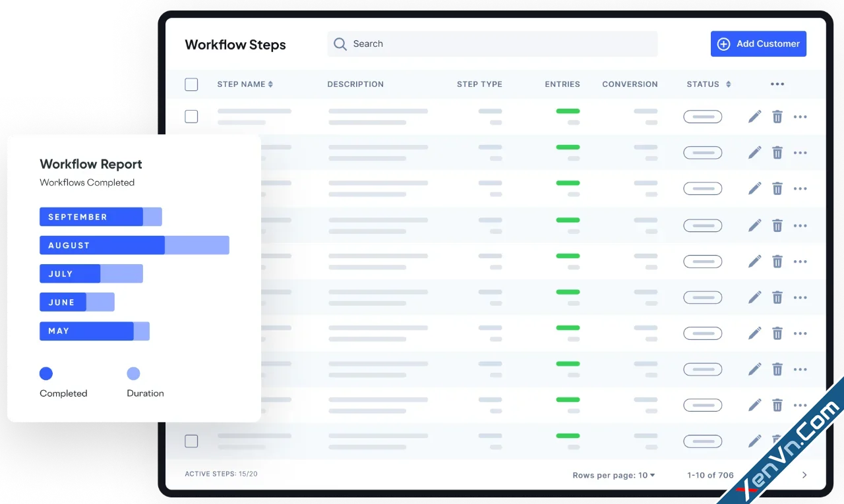Click the fourth row's trash icon
Viewport: 844px width, 504px height.
click(777, 225)
